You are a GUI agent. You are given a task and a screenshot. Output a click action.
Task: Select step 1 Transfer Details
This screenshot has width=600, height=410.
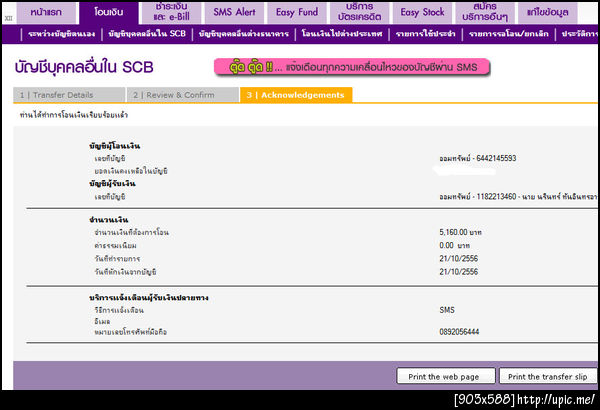[x=69, y=95]
